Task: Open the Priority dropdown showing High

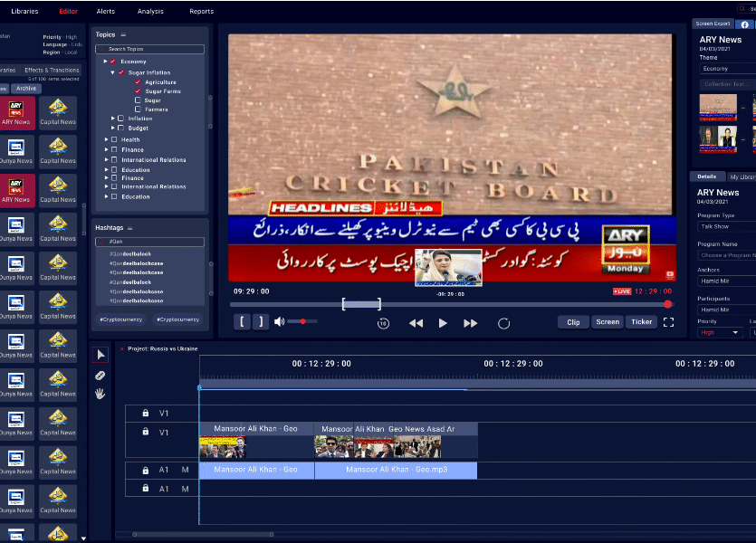Action: click(x=720, y=332)
